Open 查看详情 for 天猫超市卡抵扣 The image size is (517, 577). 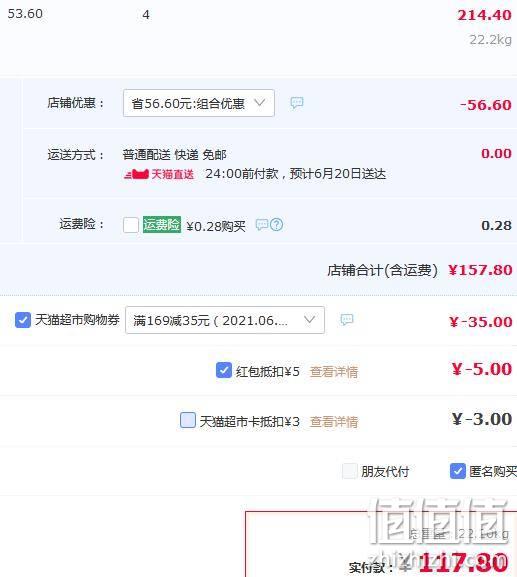point(334,421)
